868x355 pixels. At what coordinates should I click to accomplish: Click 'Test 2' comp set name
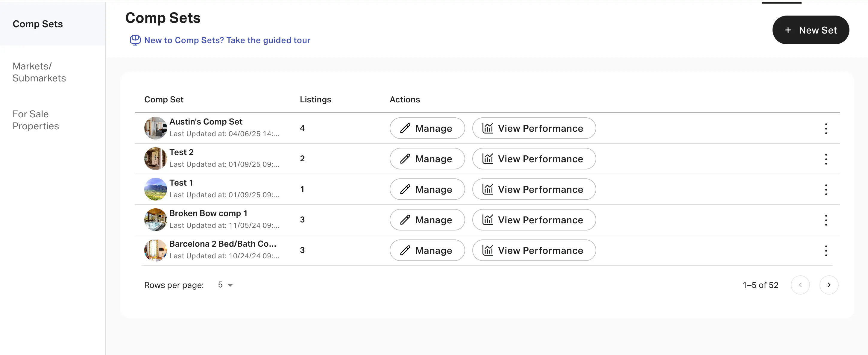(x=181, y=152)
